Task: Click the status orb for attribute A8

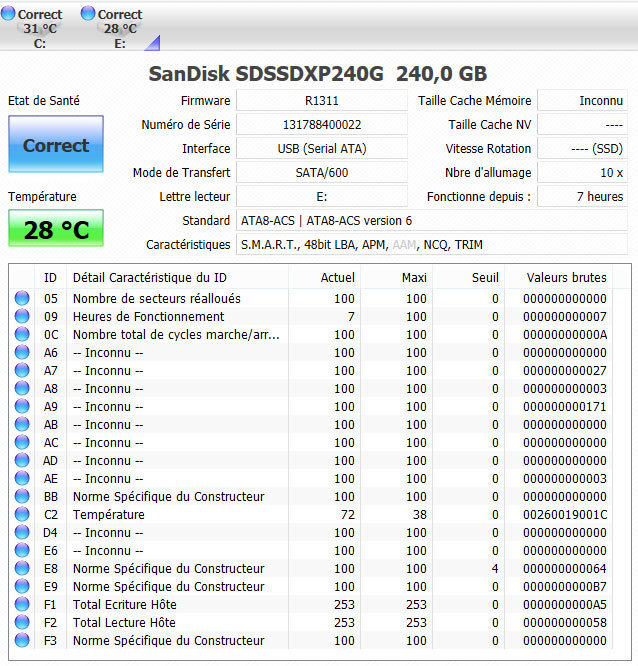Action: pyautogui.click(x=22, y=388)
